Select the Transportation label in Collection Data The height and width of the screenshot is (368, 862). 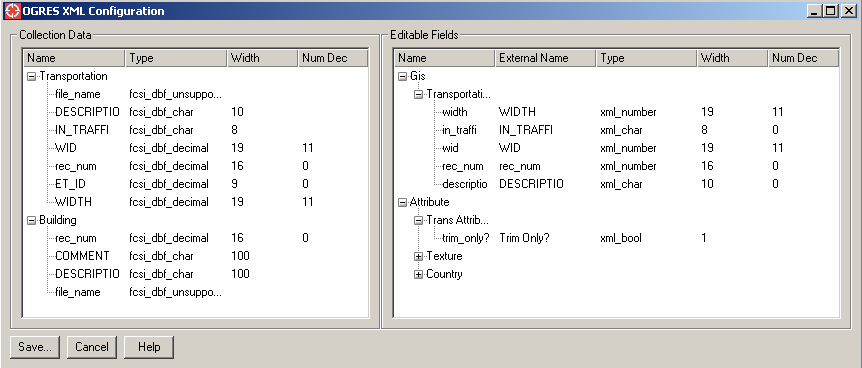point(73,76)
